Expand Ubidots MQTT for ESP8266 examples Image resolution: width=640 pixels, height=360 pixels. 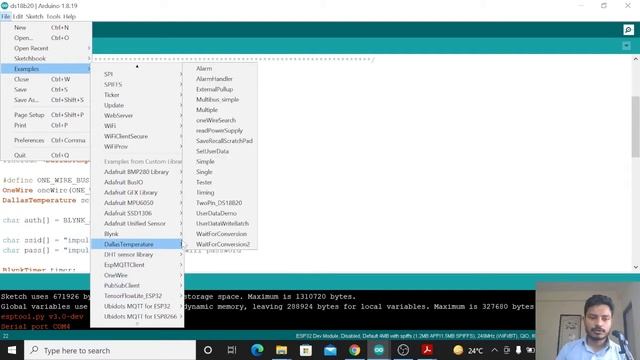[x=137, y=316]
